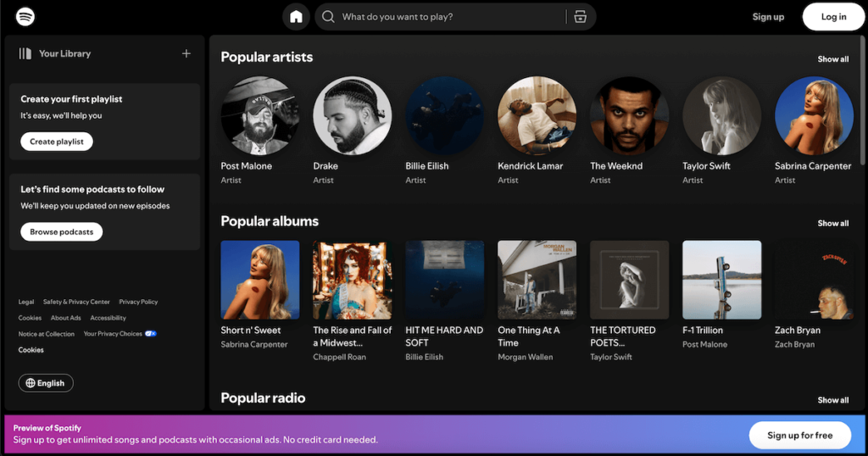Open Browse icon in search bar
Viewport: 868px width, 456px height.
click(580, 17)
